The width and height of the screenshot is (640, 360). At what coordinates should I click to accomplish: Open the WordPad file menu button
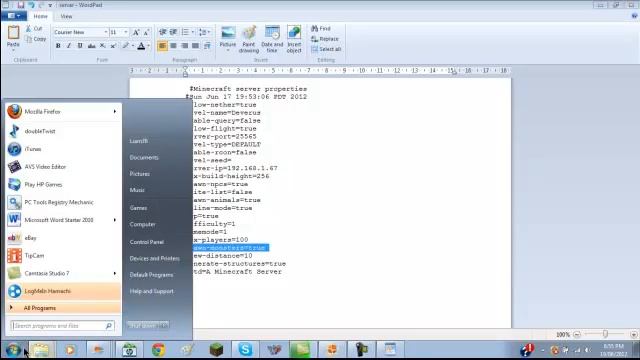pos(14,16)
